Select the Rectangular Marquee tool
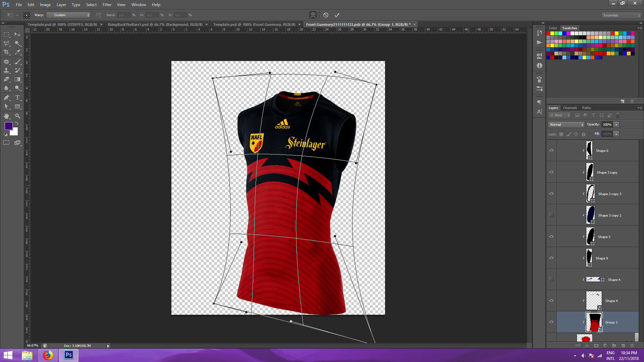Viewport: 644px width, 362px height. click(6, 35)
